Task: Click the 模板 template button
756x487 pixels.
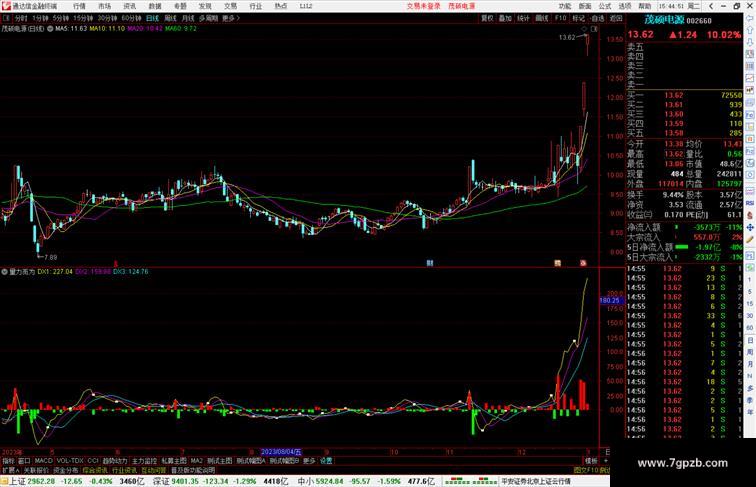Action: click(591, 461)
